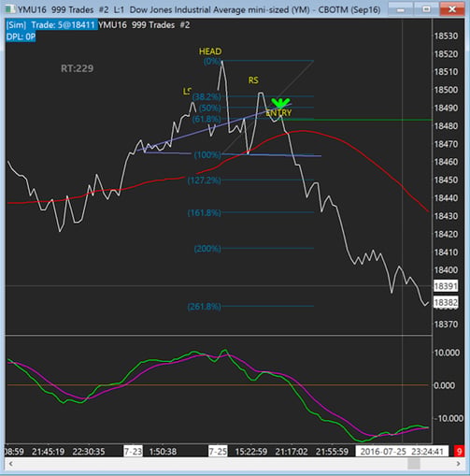470x476 pixels.
Task: Click the 18391 price marker on the scale
Action: tap(446, 286)
